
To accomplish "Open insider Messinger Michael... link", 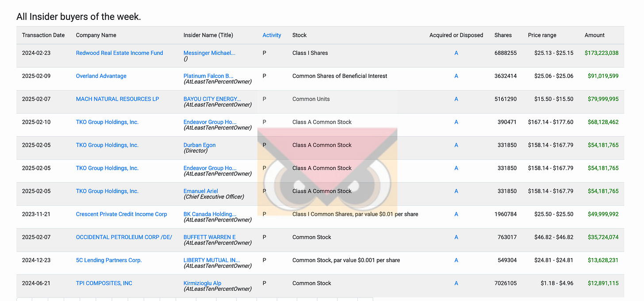I will pos(209,53).
